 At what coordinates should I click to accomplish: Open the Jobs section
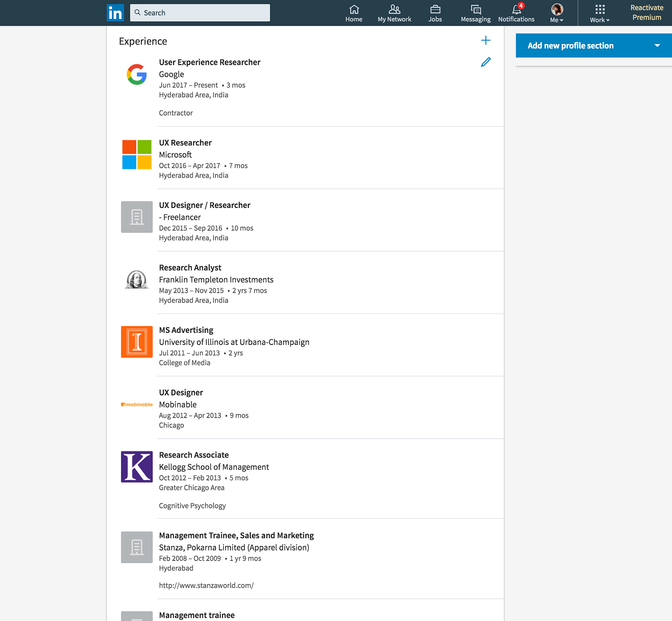click(x=435, y=13)
